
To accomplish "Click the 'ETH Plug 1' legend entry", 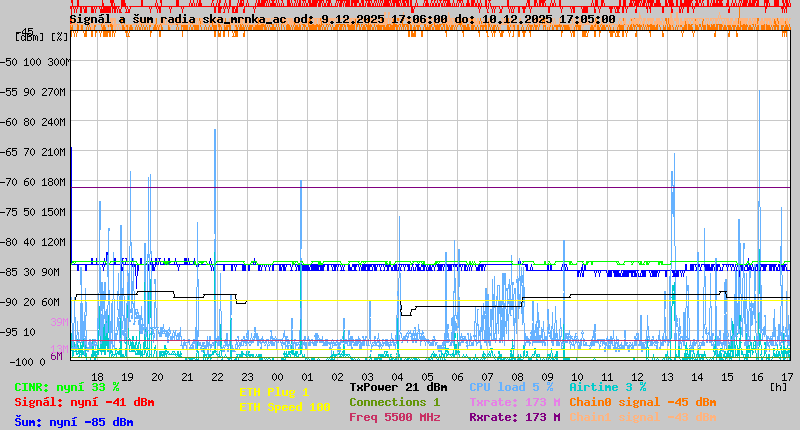I will [274, 392].
